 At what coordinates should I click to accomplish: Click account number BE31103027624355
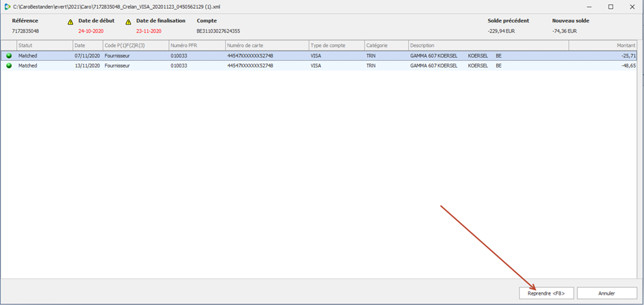(x=219, y=31)
